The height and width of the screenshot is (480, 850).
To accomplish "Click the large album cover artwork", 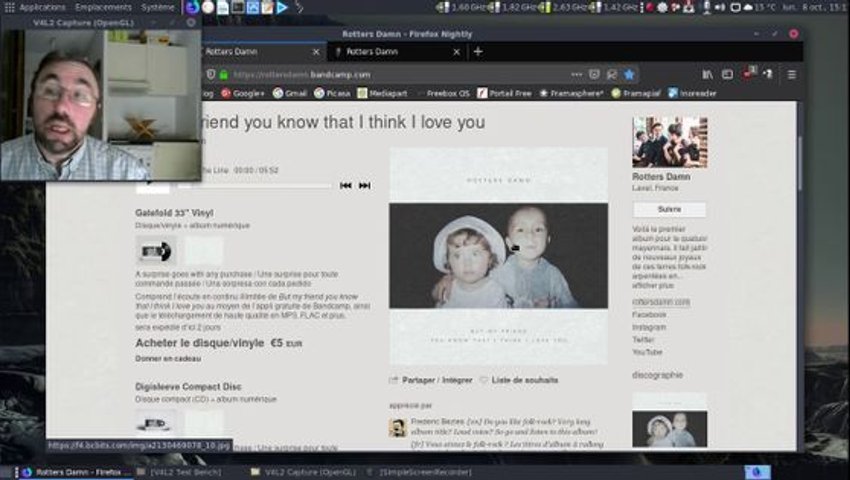I will [x=498, y=256].
